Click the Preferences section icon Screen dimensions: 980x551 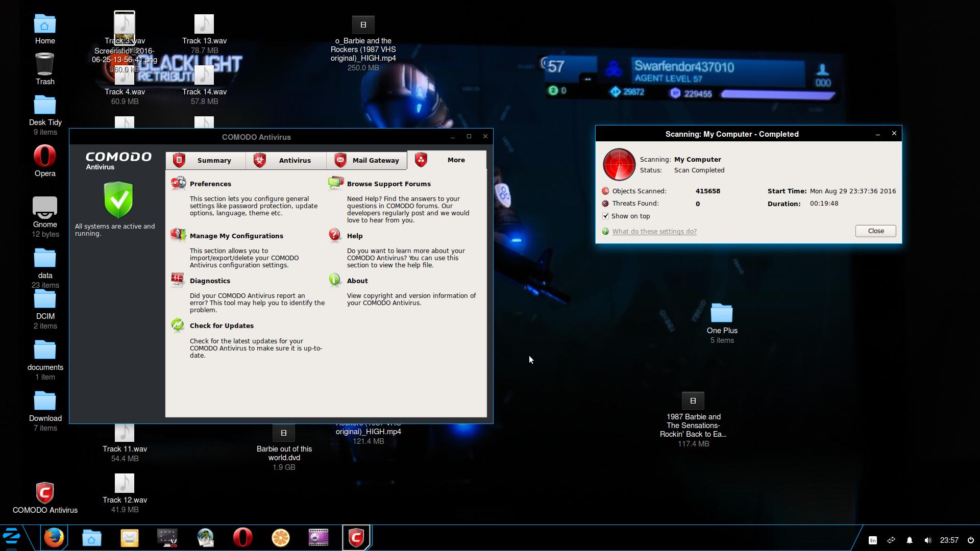click(x=178, y=182)
